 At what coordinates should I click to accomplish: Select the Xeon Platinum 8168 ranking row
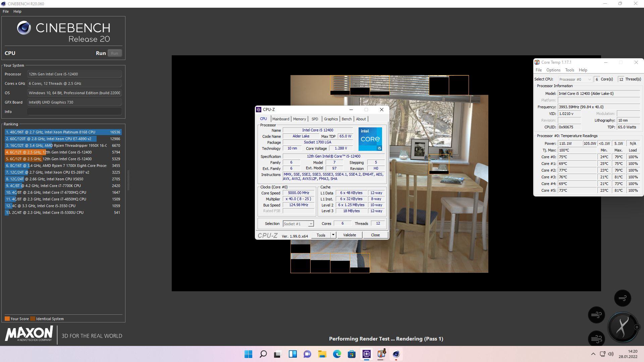[63, 132]
